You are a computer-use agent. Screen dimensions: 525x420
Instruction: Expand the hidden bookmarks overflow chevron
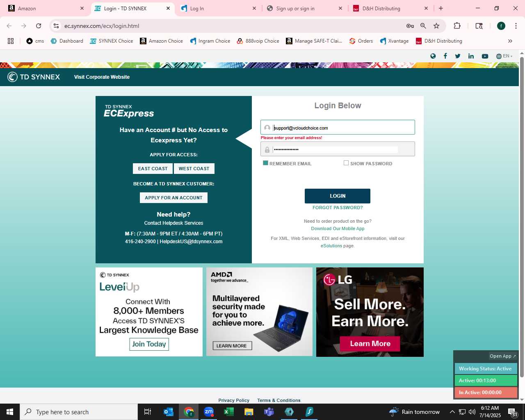[510, 41]
